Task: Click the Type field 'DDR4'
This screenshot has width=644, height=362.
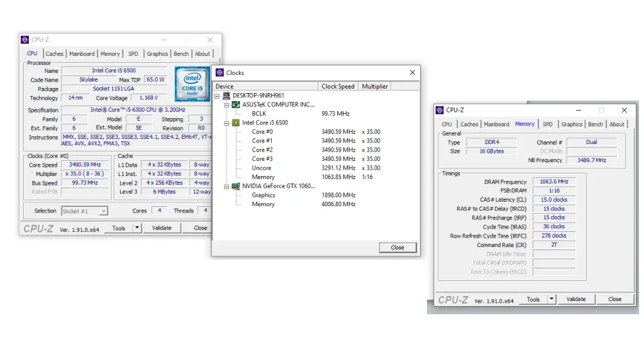Action: [492, 142]
